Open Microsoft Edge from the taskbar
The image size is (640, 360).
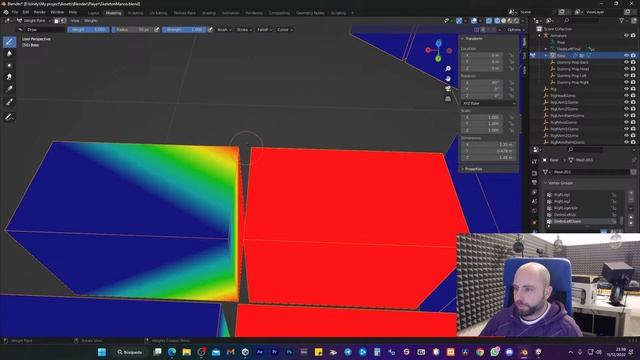172,352
